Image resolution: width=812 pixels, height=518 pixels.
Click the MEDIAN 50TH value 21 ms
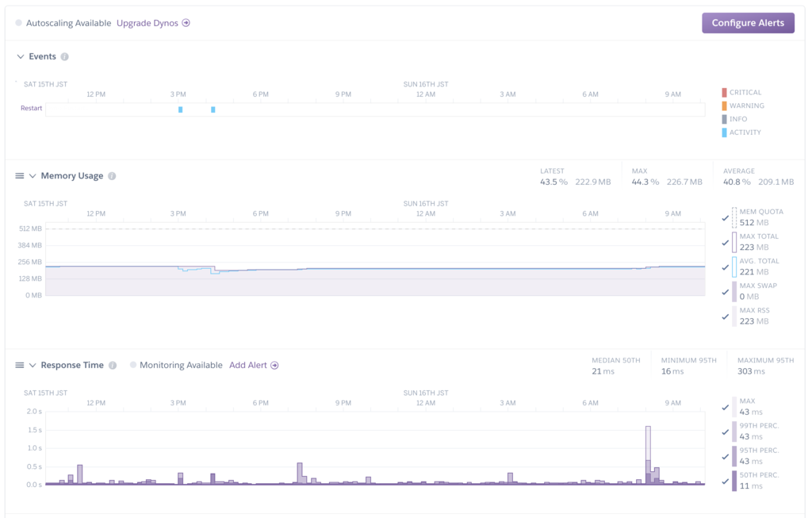coord(603,371)
